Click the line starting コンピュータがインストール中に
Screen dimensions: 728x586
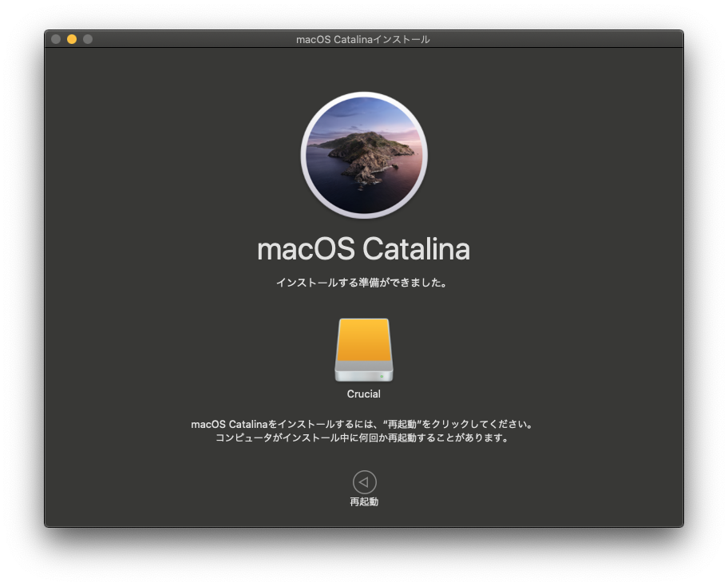tap(362, 438)
